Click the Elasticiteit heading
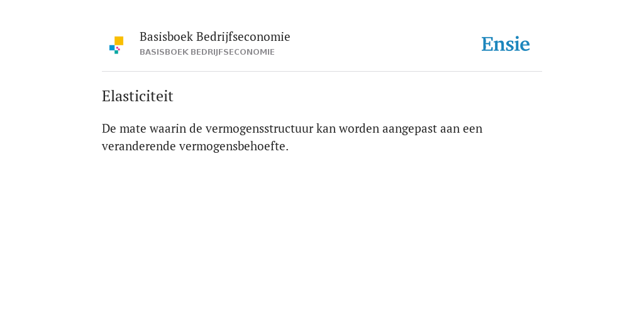The width and height of the screenshot is (644, 322). pos(138,96)
